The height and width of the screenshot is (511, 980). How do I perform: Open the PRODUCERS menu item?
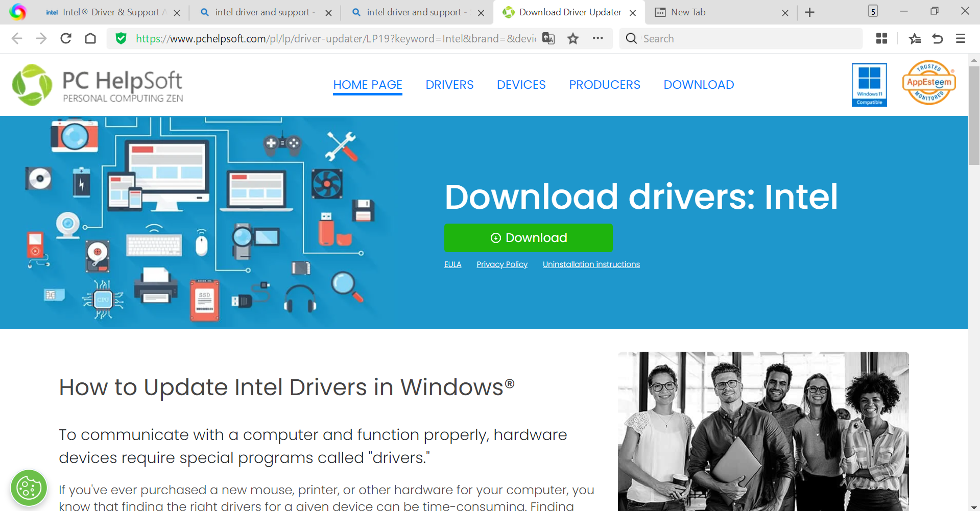tap(605, 85)
